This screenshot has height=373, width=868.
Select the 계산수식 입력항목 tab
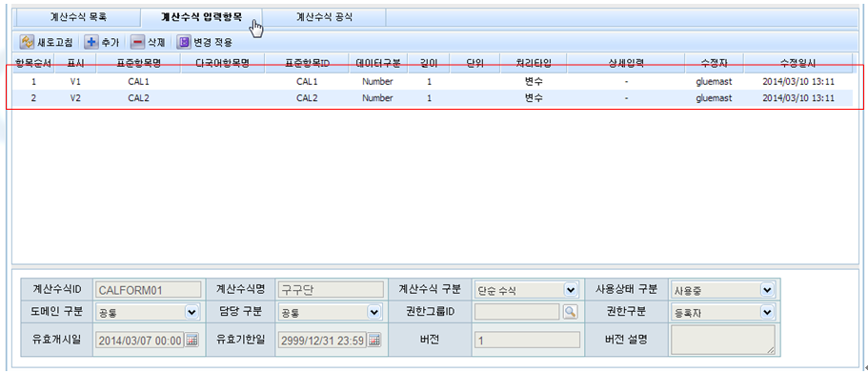click(x=201, y=17)
